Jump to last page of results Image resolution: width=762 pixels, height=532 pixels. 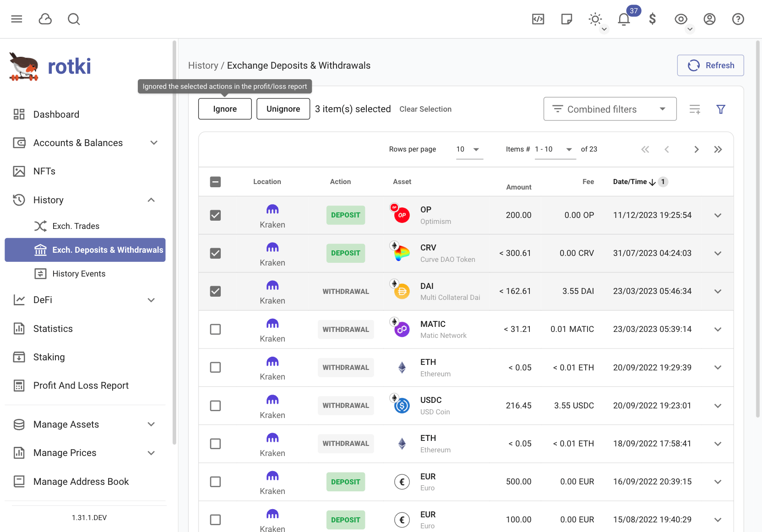coord(718,149)
